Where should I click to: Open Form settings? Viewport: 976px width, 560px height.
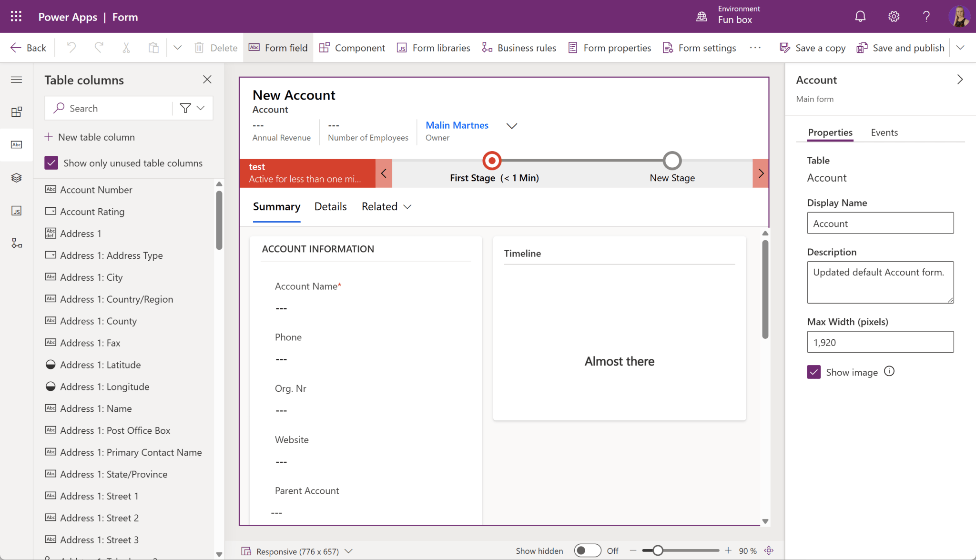(699, 48)
